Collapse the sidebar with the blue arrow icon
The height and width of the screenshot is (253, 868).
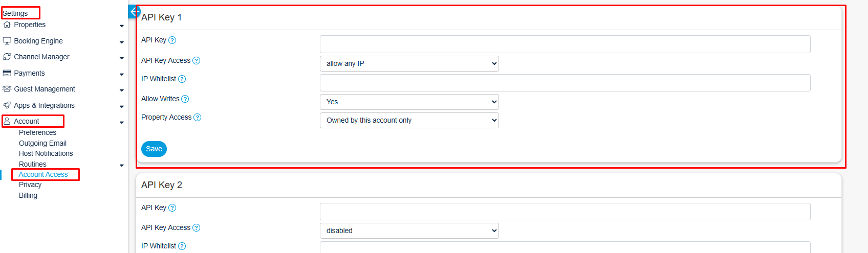(134, 12)
